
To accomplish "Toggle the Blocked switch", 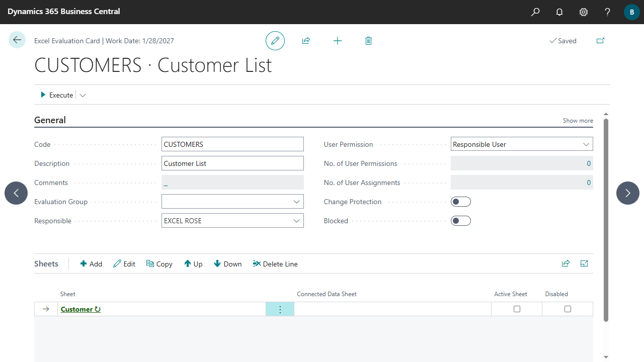I will pos(460,221).
